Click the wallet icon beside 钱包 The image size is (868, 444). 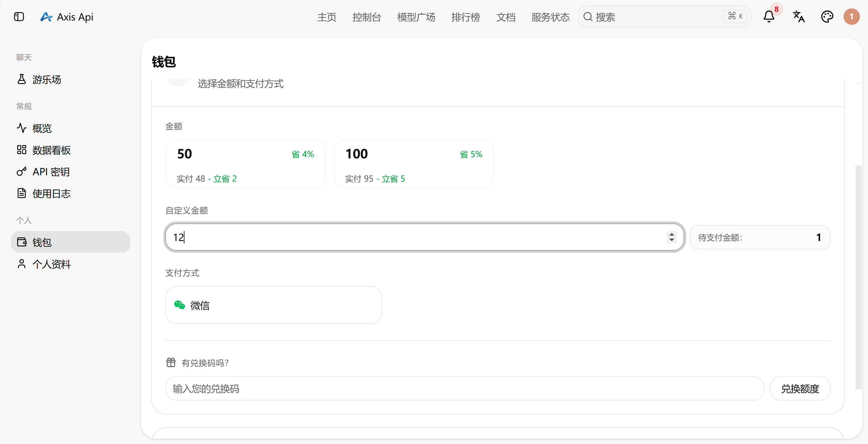(22, 242)
